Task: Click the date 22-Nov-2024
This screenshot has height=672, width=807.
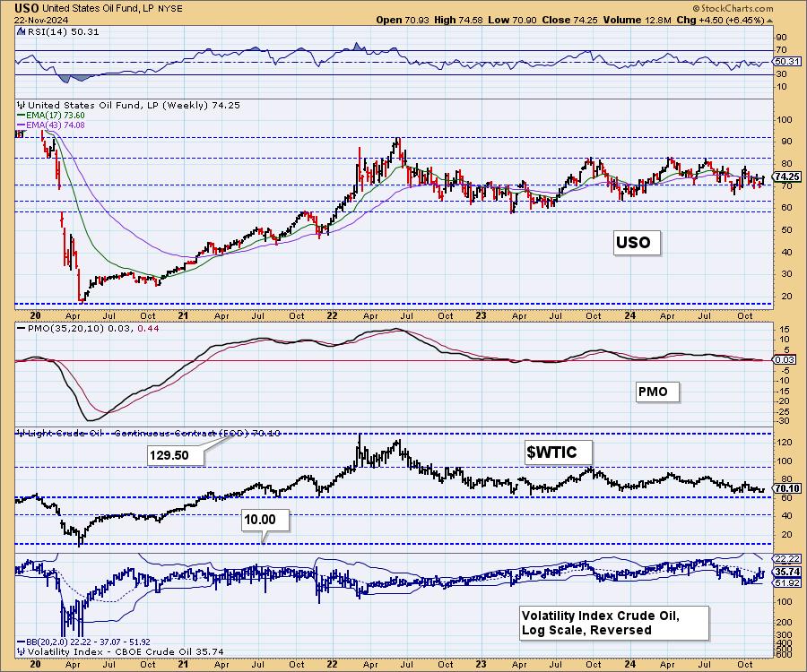Action: click(40, 20)
